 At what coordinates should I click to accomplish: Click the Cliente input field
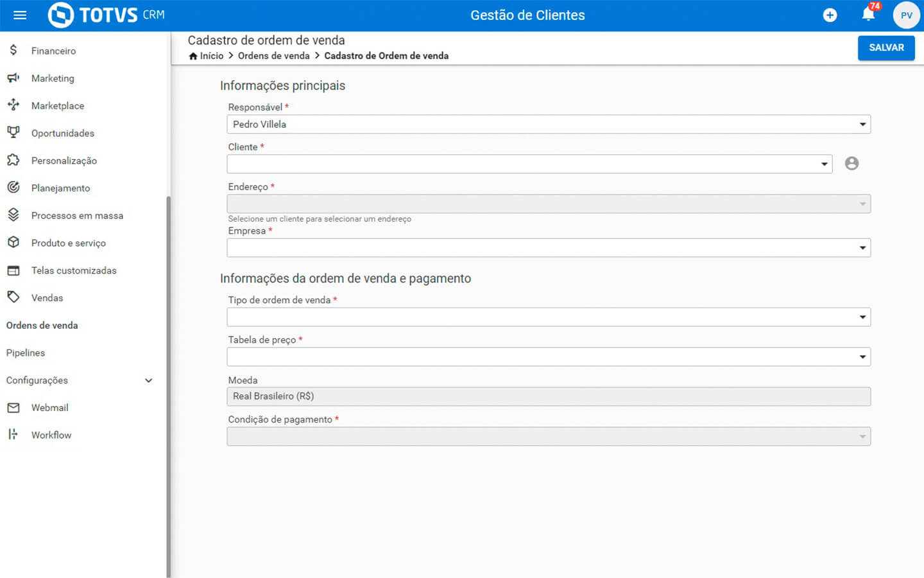(x=523, y=164)
